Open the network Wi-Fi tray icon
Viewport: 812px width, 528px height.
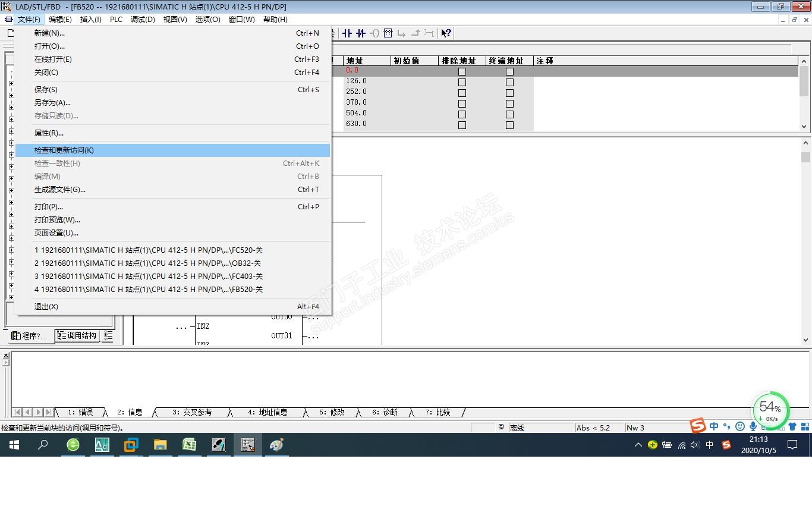(x=682, y=445)
